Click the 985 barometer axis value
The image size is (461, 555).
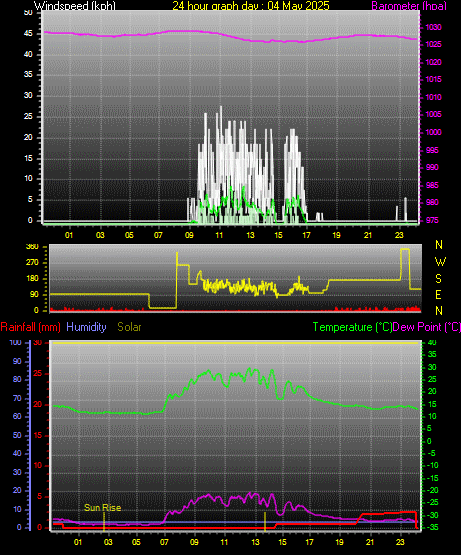tap(432, 185)
